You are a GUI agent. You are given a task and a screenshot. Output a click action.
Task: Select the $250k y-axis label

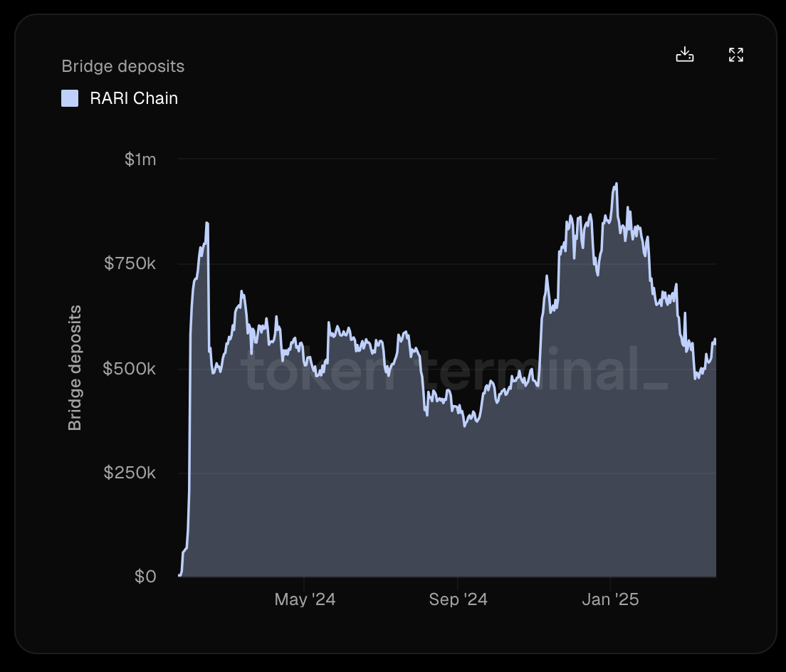tap(130, 472)
